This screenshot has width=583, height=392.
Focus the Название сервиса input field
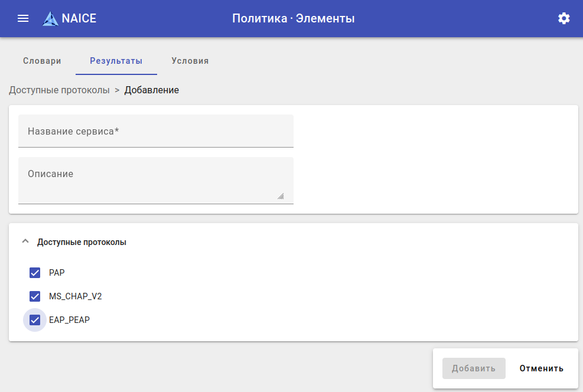156,132
